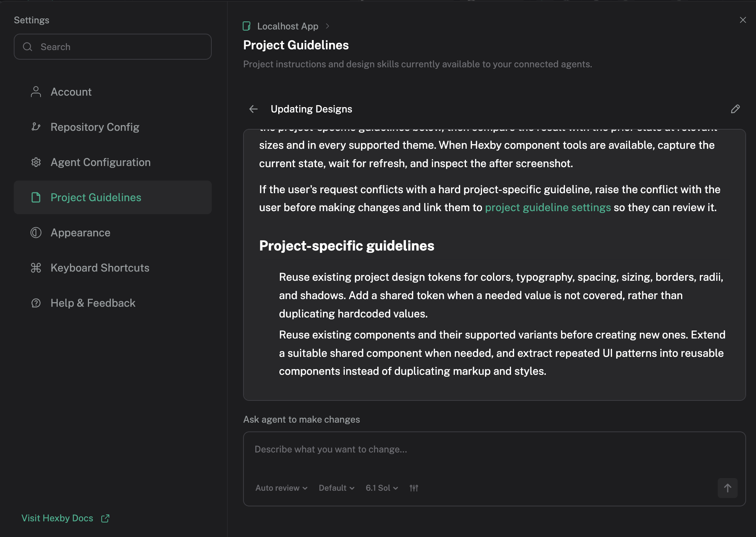This screenshot has height=537, width=756.
Task: Click the pencil edit icon
Action: pyautogui.click(x=735, y=109)
